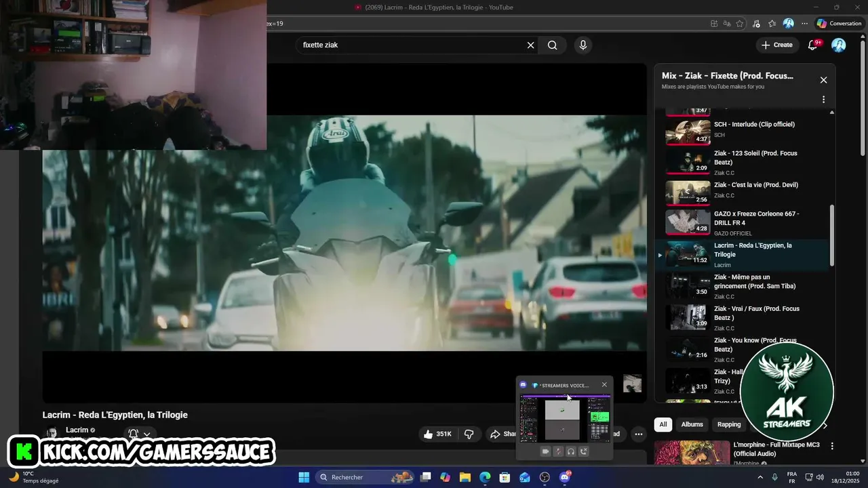The image size is (868, 488).
Task: Add this page to favorites star
Action: click(740, 23)
